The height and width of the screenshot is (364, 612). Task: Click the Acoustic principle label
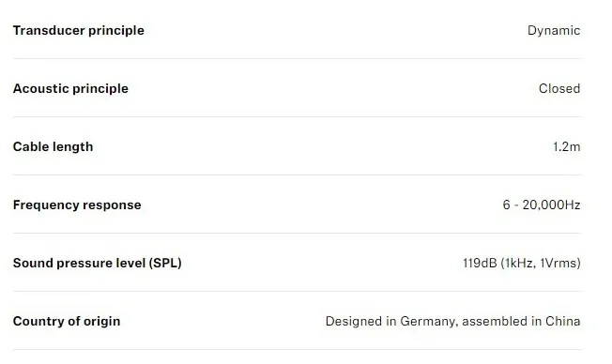70,88
